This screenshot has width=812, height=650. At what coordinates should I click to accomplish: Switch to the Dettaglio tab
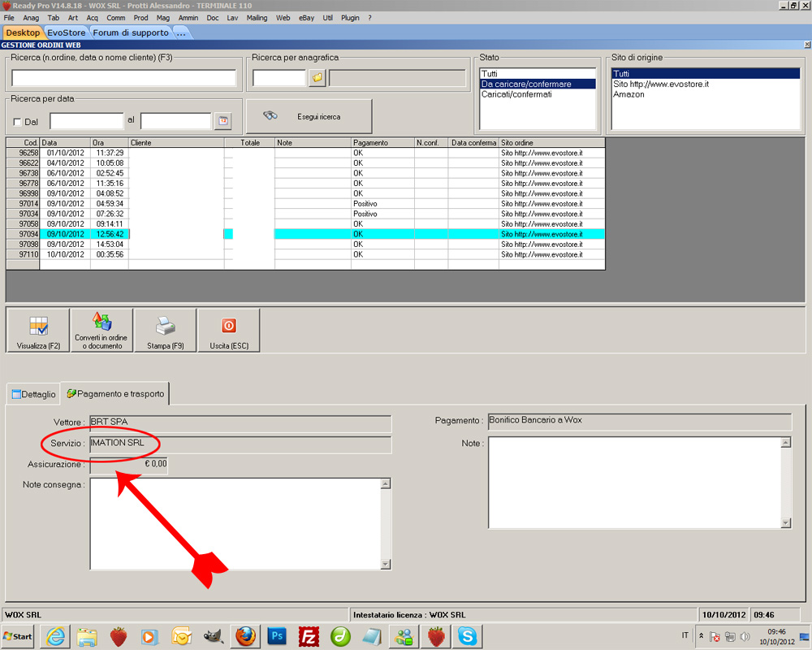[33, 394]
